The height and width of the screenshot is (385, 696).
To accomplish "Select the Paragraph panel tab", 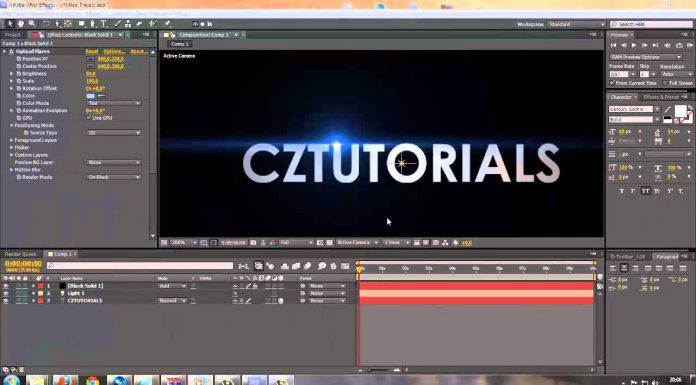I will (667, 257).
